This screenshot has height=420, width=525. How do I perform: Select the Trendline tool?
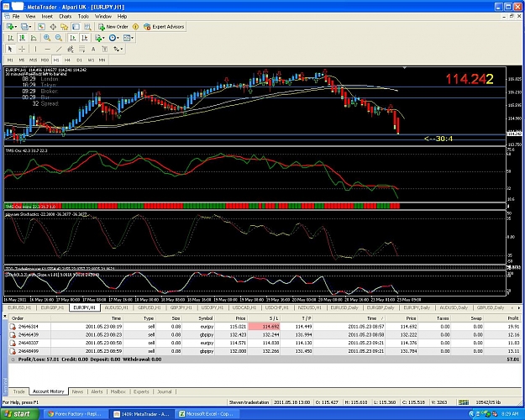[59, 50]
